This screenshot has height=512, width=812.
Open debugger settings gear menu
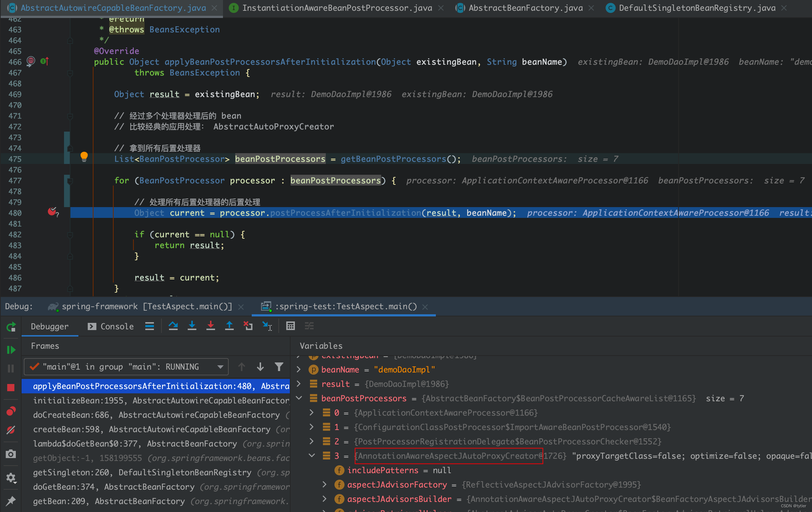point(11,478)
